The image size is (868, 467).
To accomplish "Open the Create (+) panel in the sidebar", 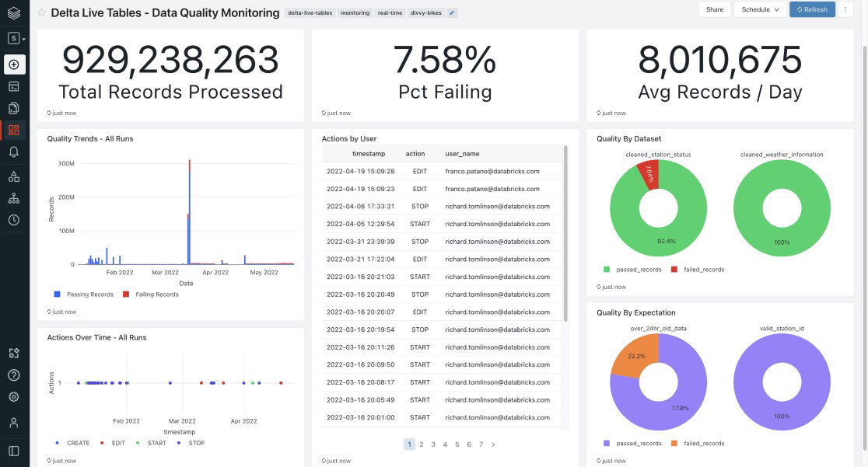I will (x=13, y=65).
